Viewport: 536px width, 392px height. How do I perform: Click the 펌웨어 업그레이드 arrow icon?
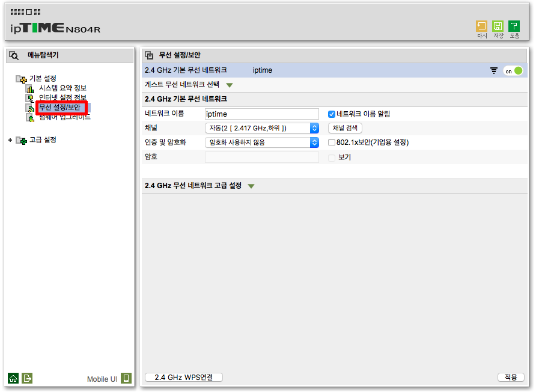coord(30,118)
